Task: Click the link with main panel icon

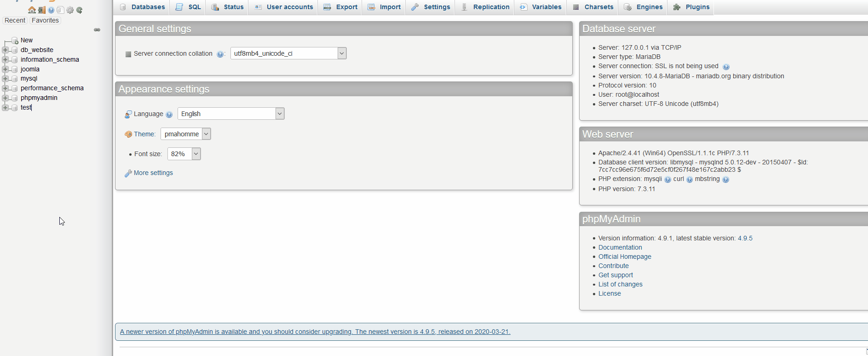Action: point(97,29)
